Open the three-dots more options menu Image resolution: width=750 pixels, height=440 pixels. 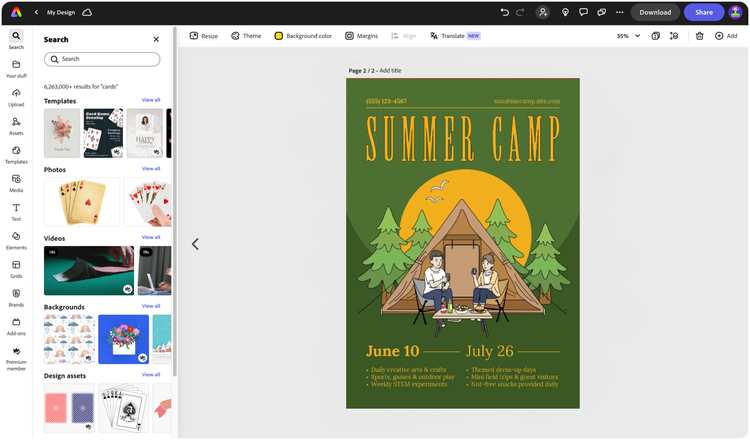(619, 12)
